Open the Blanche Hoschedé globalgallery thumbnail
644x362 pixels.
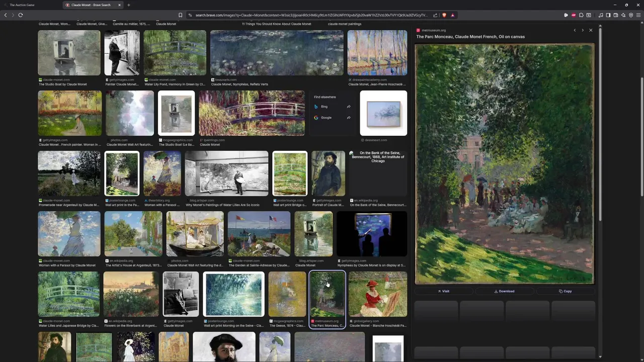tap(378, 294)
